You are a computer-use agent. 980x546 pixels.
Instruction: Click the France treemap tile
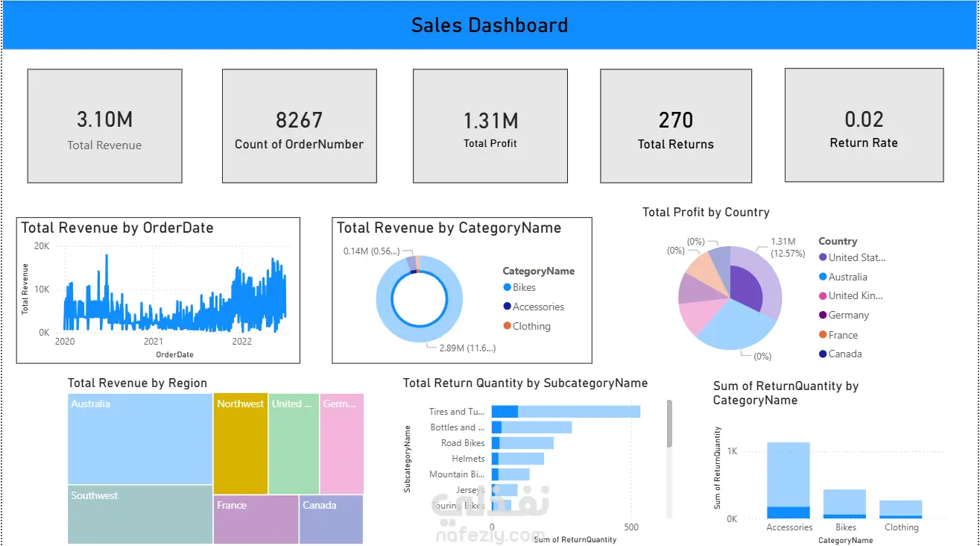[x=256, y=519]
